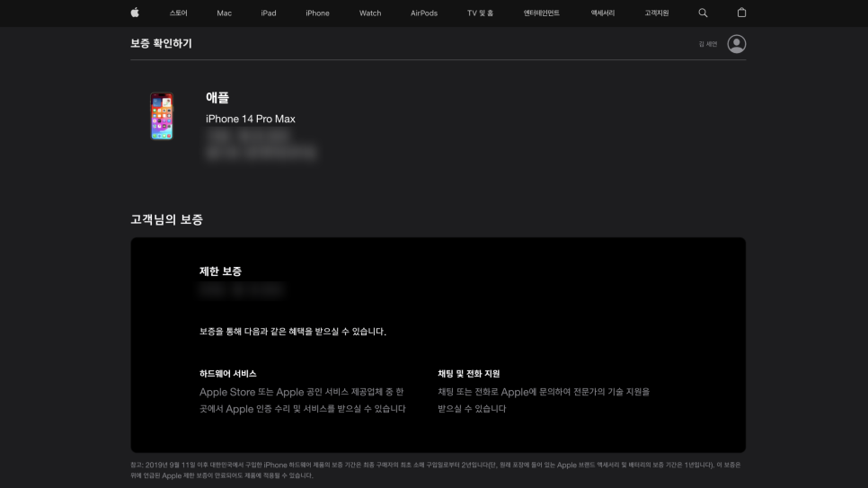Open the 스토어 menu
The height and width of the screenshot is (488, 868).
[178, 13]
